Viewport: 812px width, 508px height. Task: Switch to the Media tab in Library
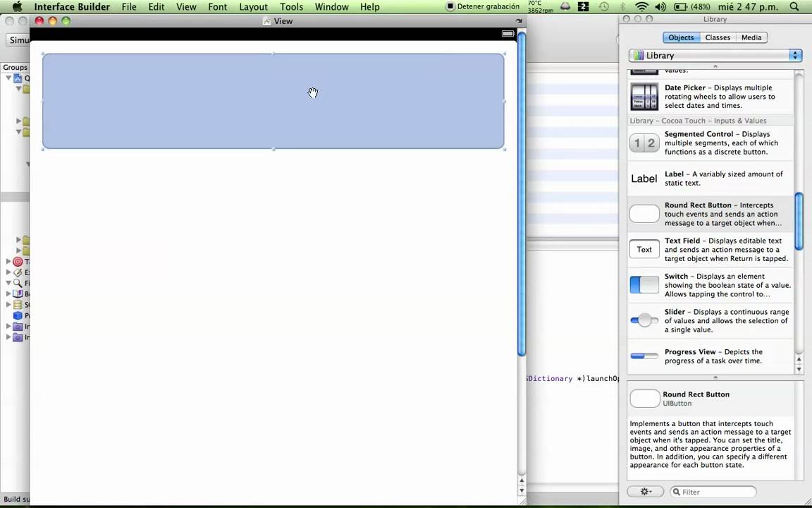pos(751,37)
